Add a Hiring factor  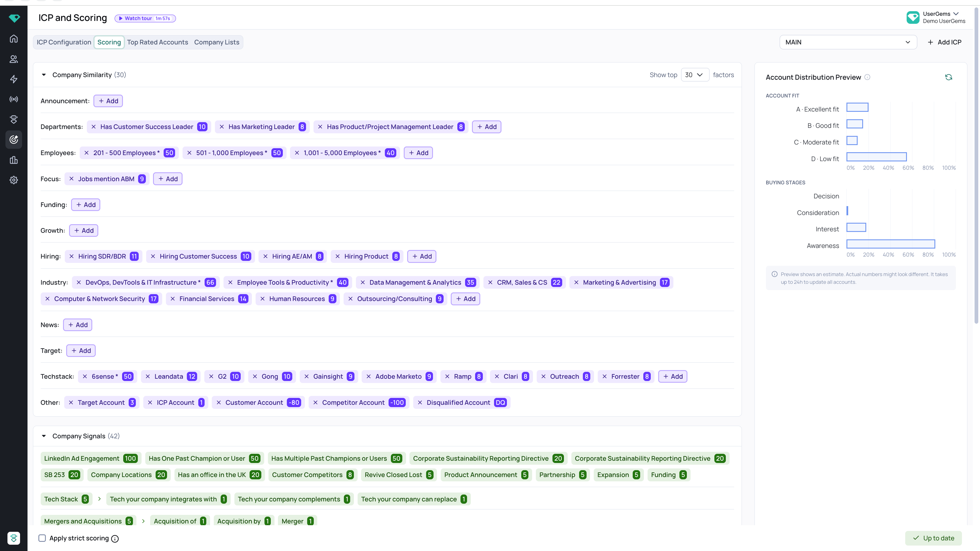coord(422,256)
